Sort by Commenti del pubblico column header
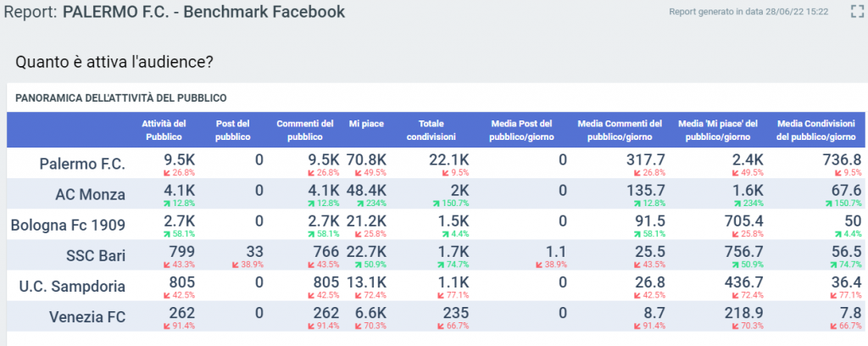Viewport: 868px width, 346px height. 305,130
